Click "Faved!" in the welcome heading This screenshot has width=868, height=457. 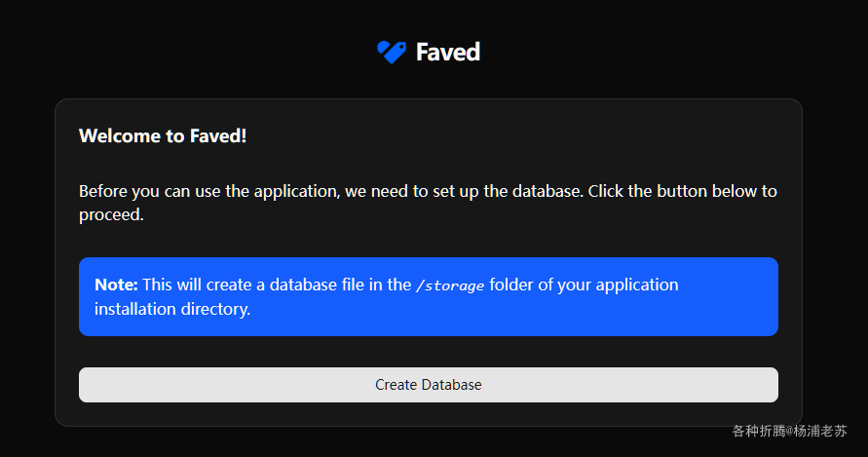point(218,135)
